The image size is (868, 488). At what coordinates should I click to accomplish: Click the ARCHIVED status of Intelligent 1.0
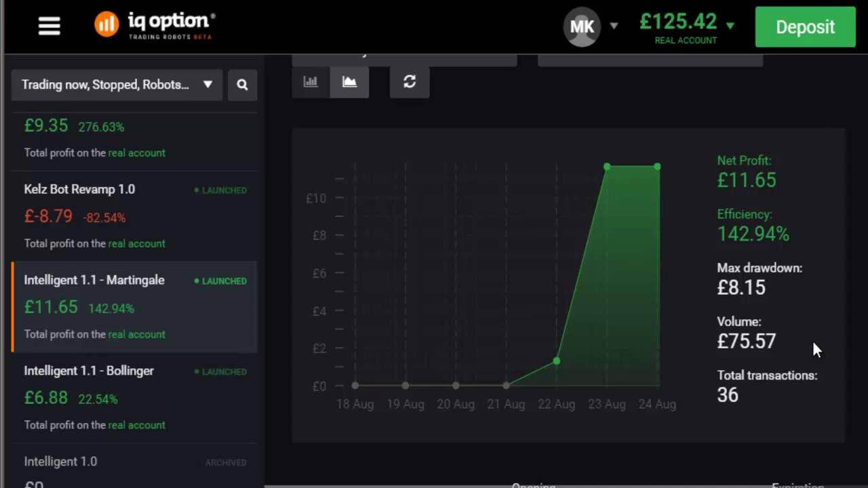pos(226,463)
